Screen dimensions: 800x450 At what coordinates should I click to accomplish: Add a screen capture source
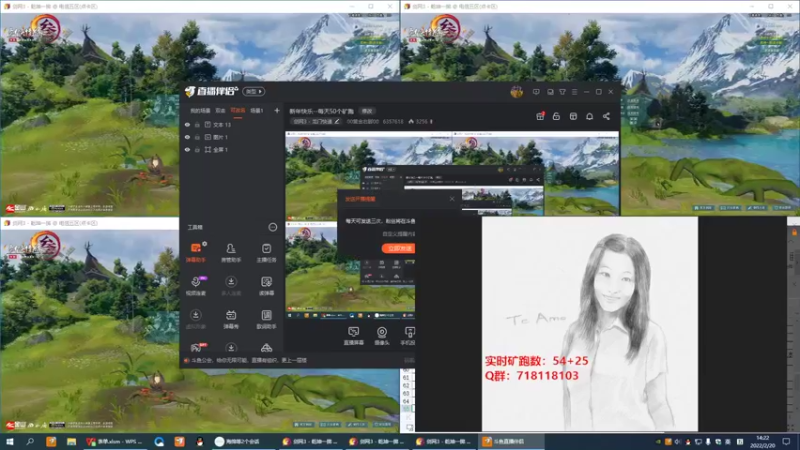[354, 336]
